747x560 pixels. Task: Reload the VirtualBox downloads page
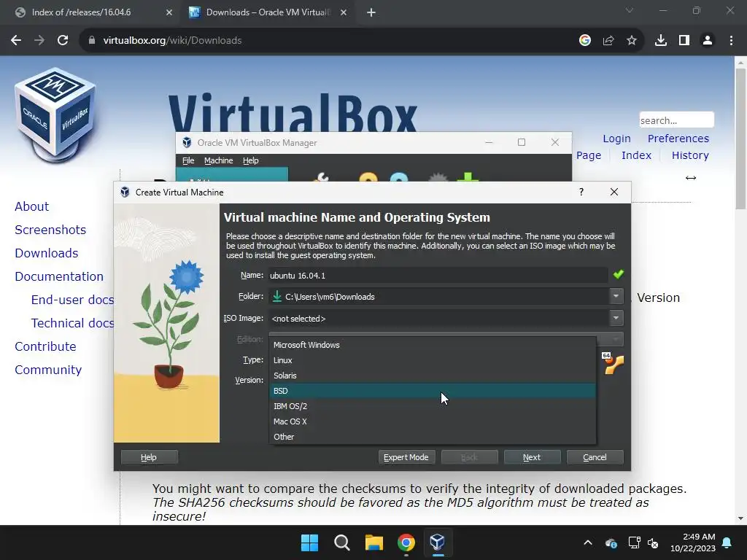63,41
